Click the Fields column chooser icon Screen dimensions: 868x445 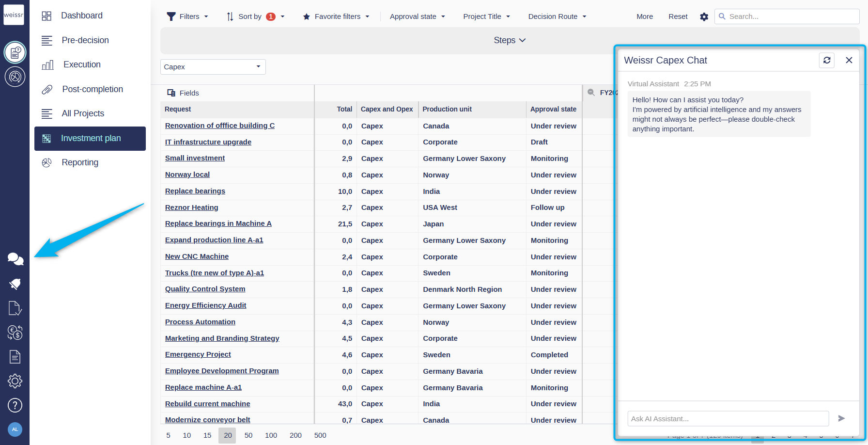click(x=171, y=93)
